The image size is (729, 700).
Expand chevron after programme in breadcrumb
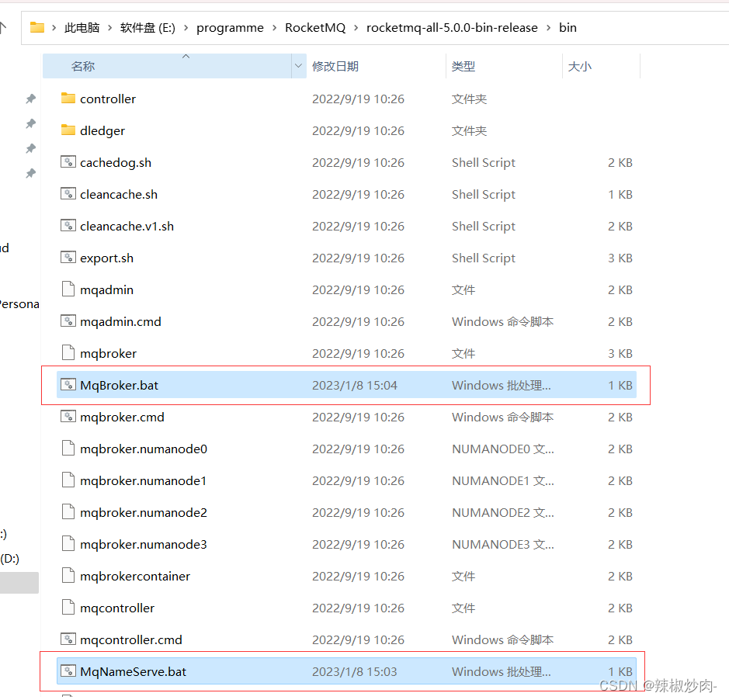(x=274, y=28)
